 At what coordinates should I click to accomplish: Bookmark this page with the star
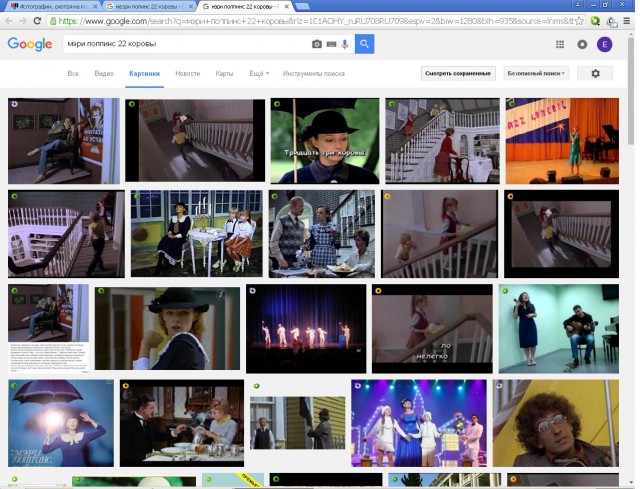coord(579,21)
